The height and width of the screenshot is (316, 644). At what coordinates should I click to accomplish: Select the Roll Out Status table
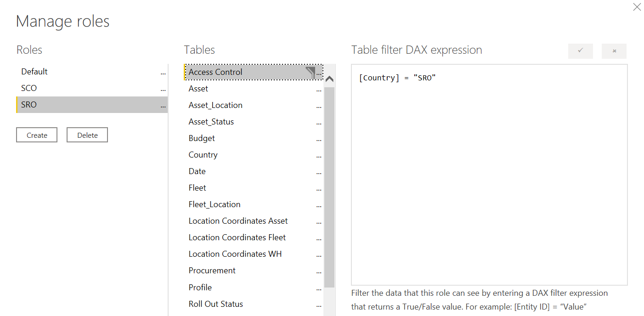[x=254, y=304]
